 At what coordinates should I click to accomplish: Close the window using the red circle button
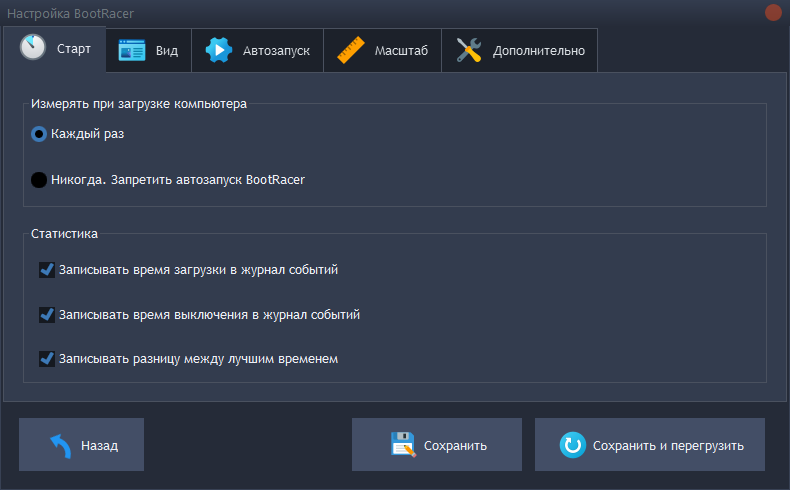[x=773, y=13]
